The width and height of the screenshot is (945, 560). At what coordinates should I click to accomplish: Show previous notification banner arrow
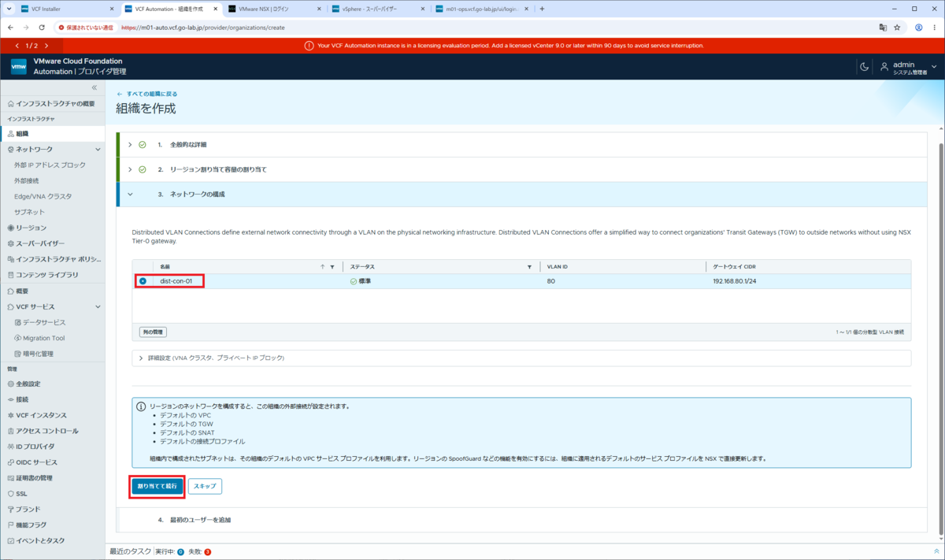coord(17,46)
